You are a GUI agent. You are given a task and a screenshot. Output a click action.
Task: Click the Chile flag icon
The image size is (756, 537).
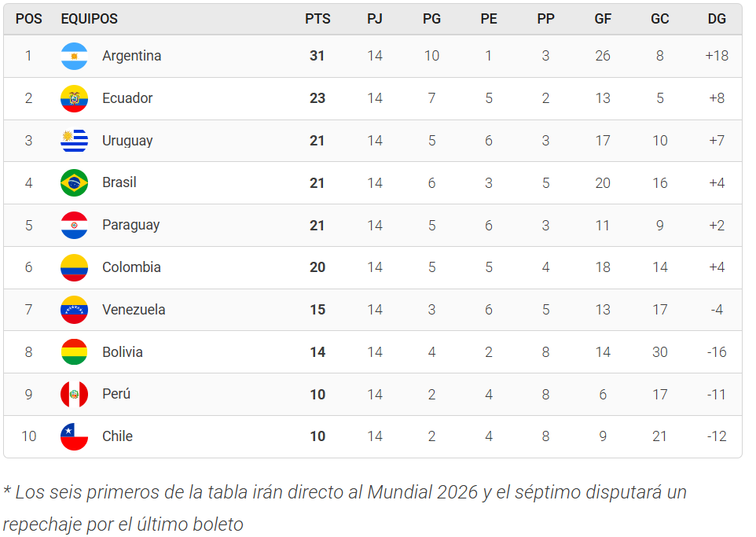click(74, 436)
